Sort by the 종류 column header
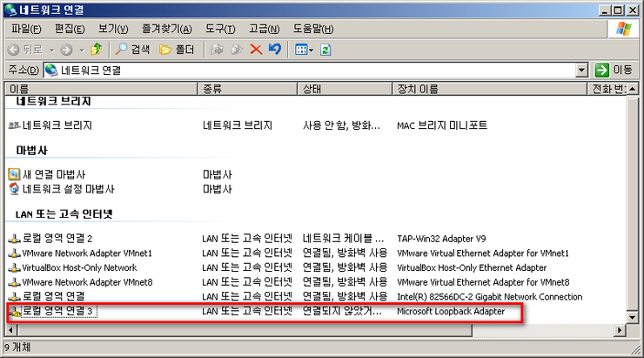The image size is (644, 358). (x=247, y=89)
